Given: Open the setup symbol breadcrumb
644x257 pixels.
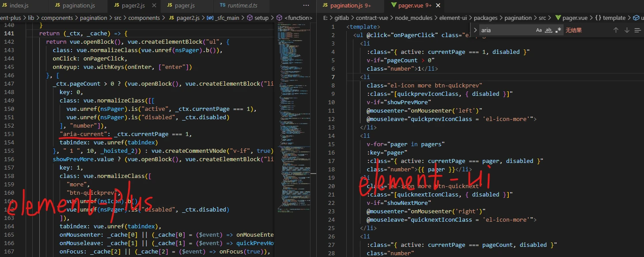Looking at the screenshot, I should [x=258, y=18].
